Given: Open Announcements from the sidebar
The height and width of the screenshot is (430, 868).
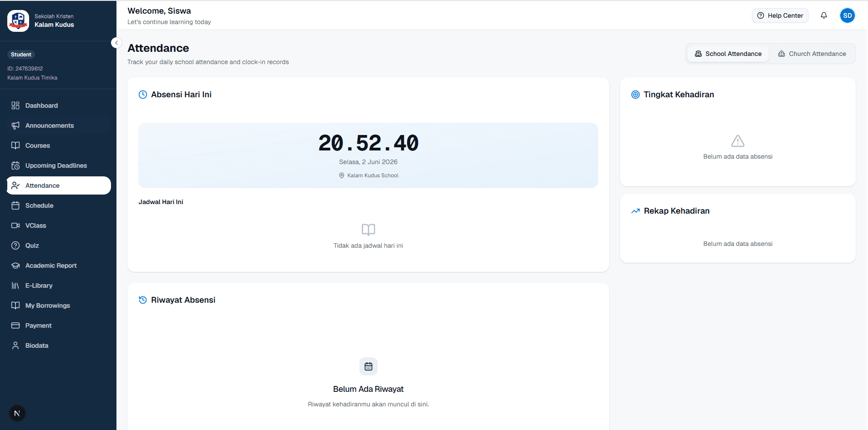Looking at the screenshot, I should click(58, 125).
